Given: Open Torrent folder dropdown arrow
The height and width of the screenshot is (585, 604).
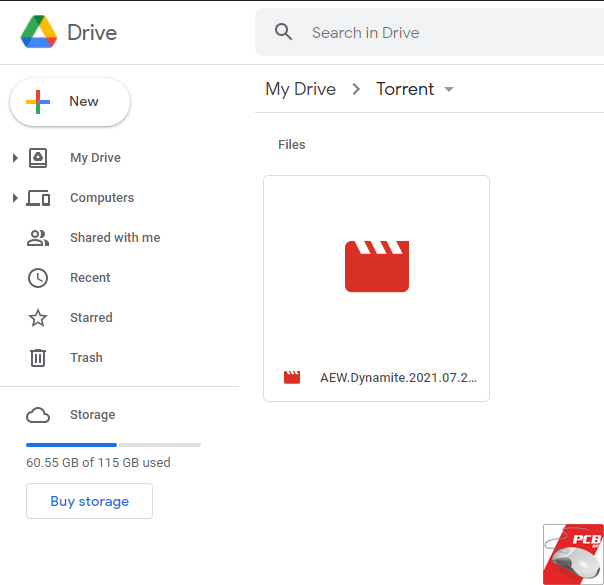Looking at the screenshot, I should click(x=449, y=89).
